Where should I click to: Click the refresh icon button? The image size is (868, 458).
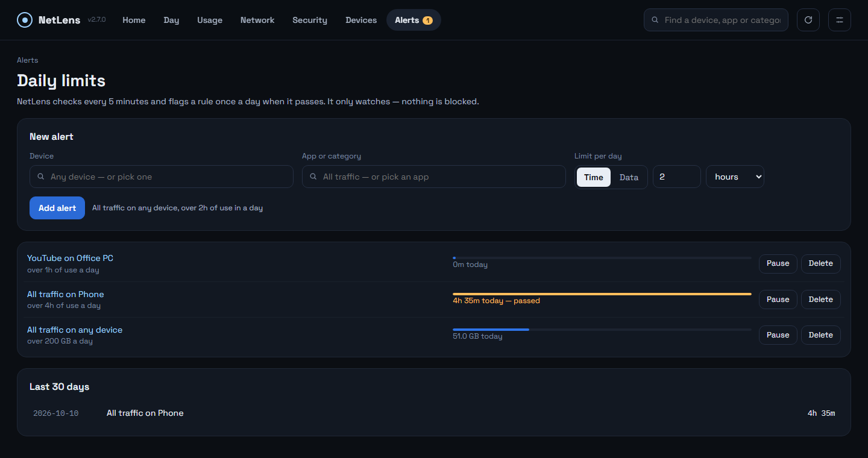pyautogui.click(x=808, y=20)
